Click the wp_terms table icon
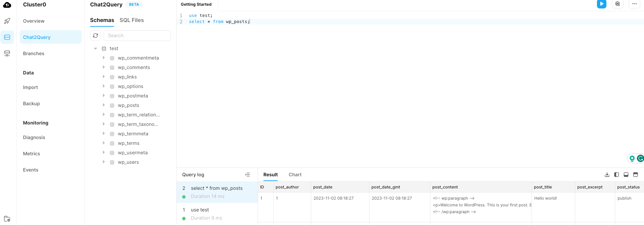The width and height of the screenshot is (644, 225). click(112, 143)
